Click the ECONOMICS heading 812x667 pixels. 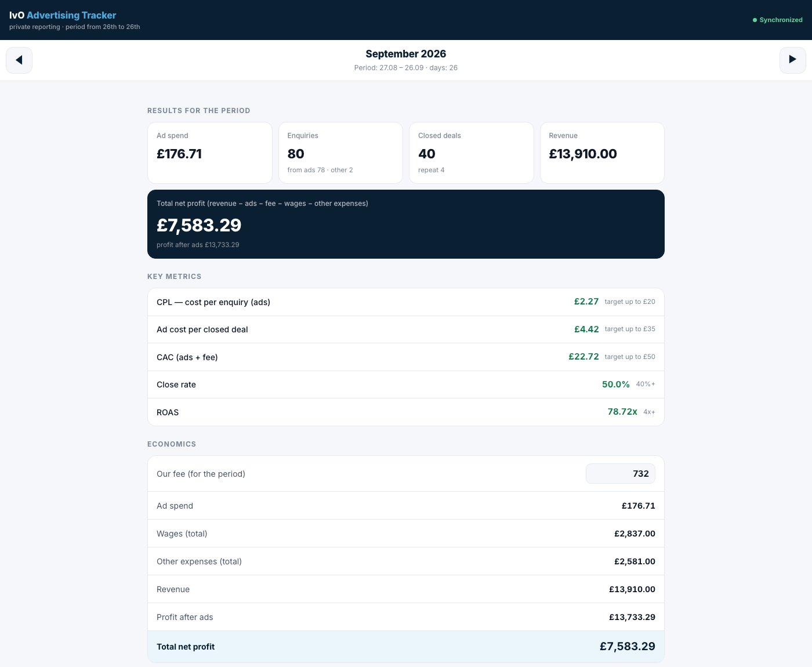[172, 444]
